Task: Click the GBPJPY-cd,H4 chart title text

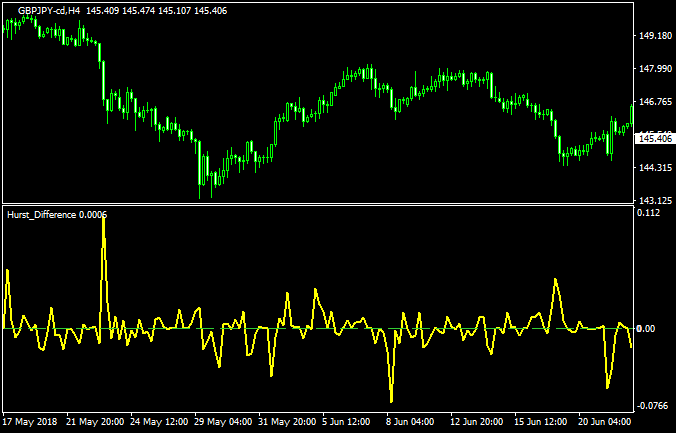Action: coord(49,10)
